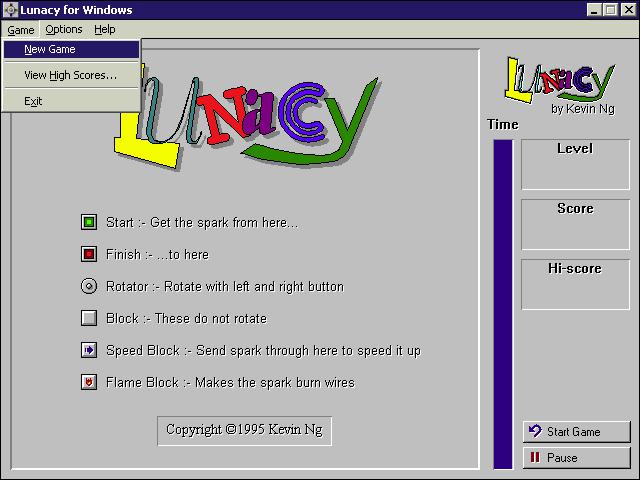Click the green Start block icon
640x480 pixels.
pyautogui.click(x=89, y=222)
